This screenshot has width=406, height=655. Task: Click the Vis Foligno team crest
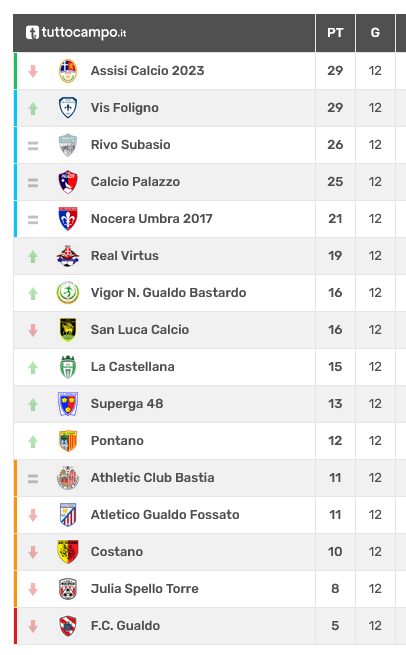click(x=68, y=108)
